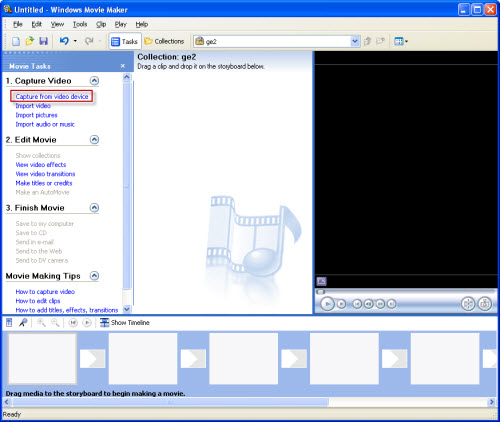Image resolution: width=500 pixels, height=422 pixels.
Task: Click the tasks pane scroll up arrow
Action: (x=127, y=77)
